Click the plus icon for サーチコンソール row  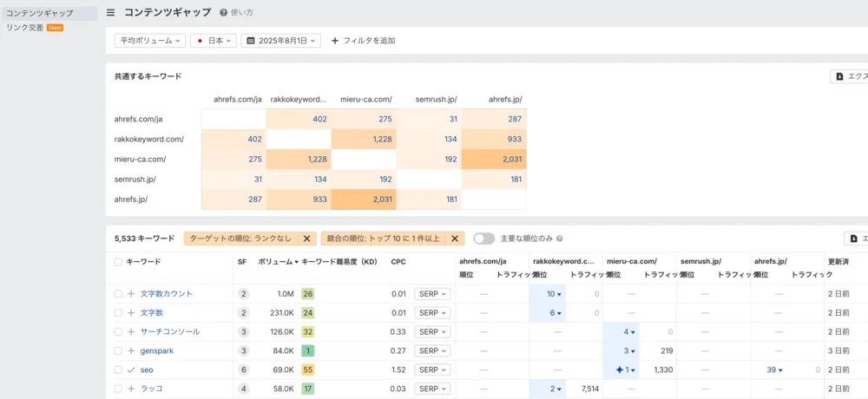131,331
